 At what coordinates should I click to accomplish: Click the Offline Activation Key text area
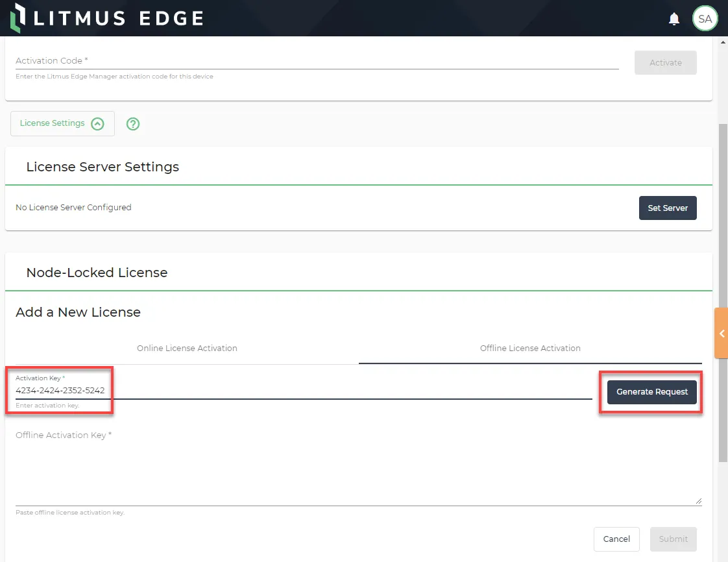click(358, 469)
